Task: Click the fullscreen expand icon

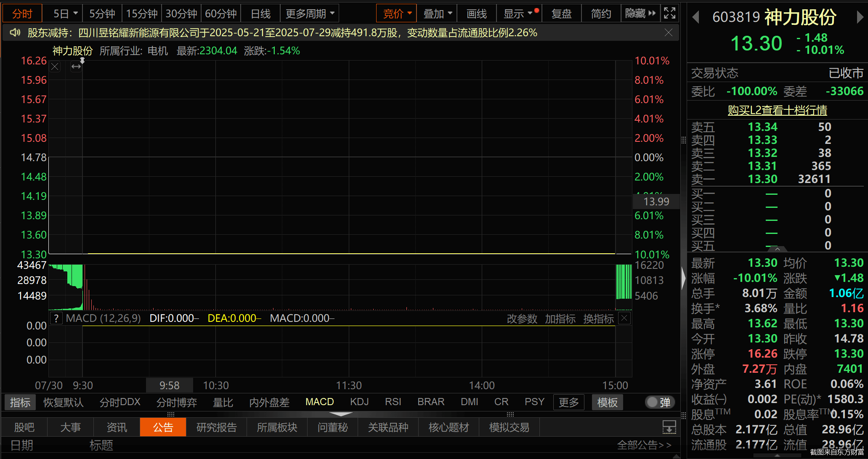Action: 669,13
